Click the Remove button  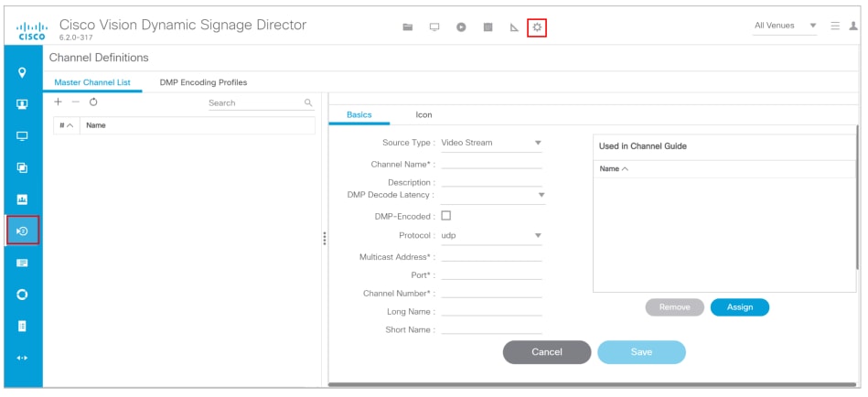pyautogui.click(x=675, y=307)
